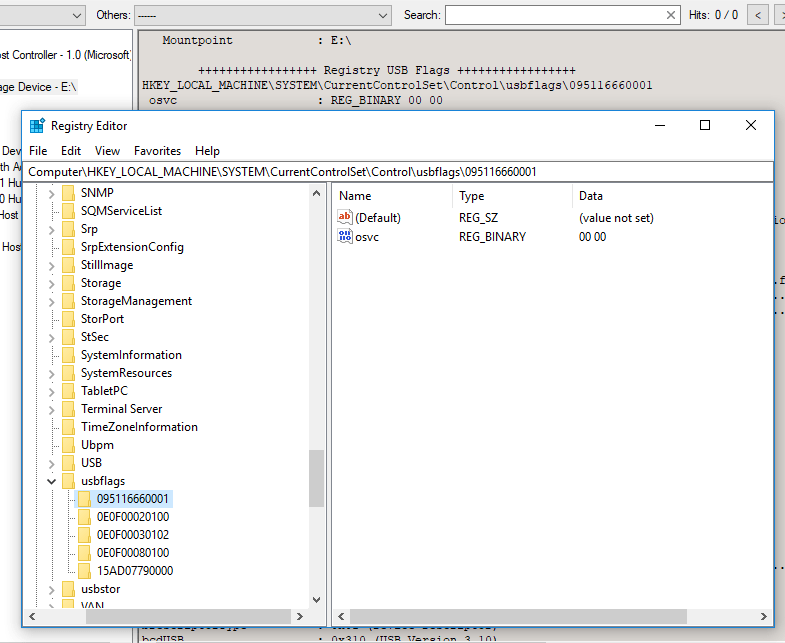This screenshot has width=785, height=643.
Task: Click the osvc binary value icon
Action: tap(345, 236)
